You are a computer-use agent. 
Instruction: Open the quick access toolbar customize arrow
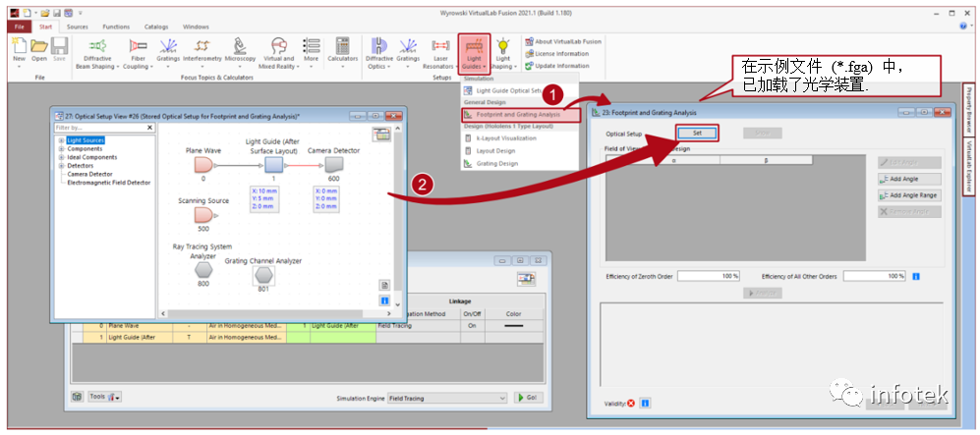[x=80, y=13]
